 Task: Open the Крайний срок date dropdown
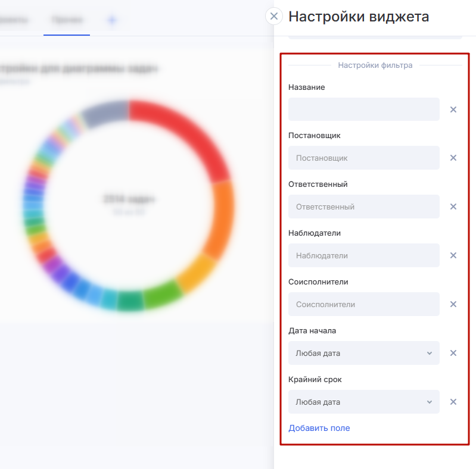pyautogui.click(x=363, y=402)
